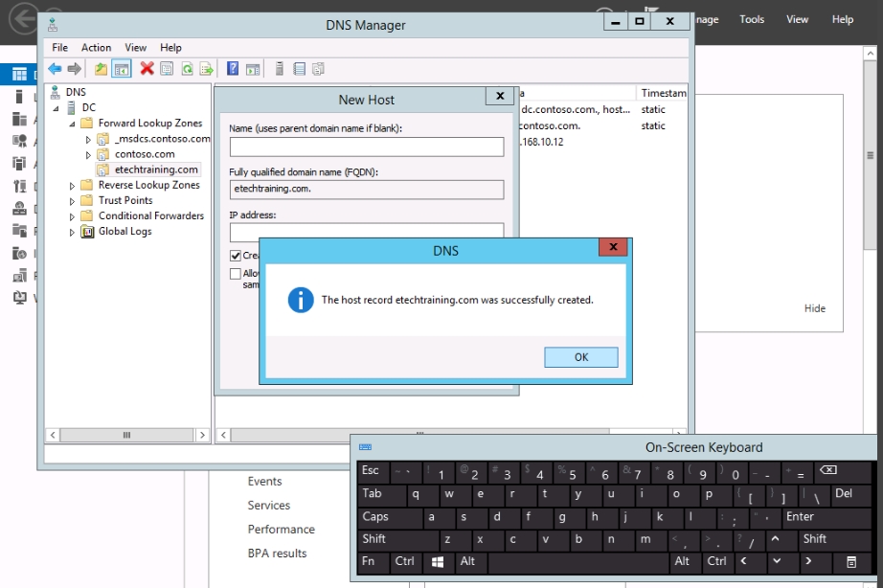This screenshot has height=588, width=883.
Task: Click the Timestamp column header
Action: (663, 93)
